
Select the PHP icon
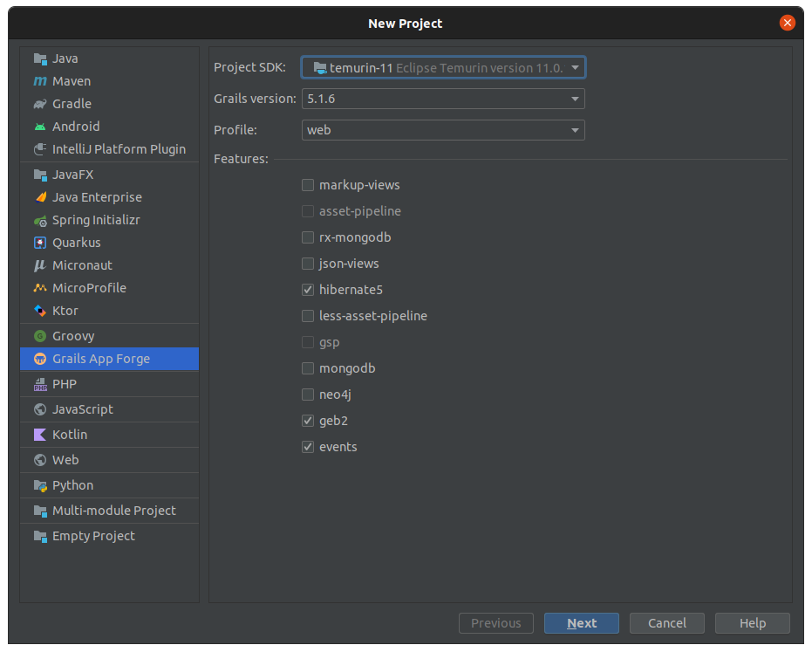click(x=40, y=384)
